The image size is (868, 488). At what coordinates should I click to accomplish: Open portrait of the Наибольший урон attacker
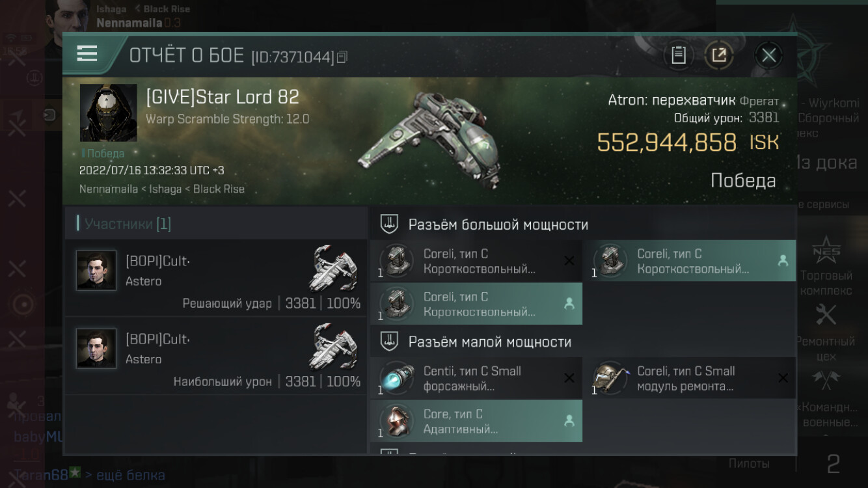tap(96, 348)
